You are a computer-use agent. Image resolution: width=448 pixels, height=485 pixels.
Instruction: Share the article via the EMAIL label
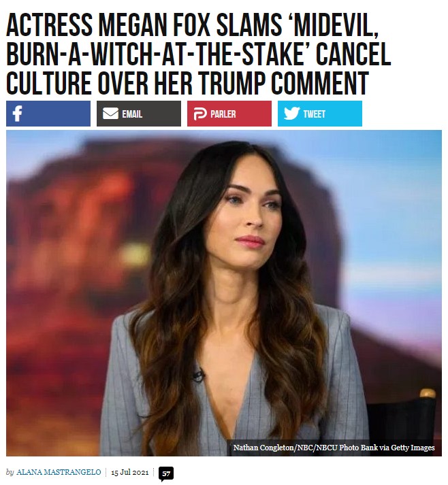(x=132, y=114)
